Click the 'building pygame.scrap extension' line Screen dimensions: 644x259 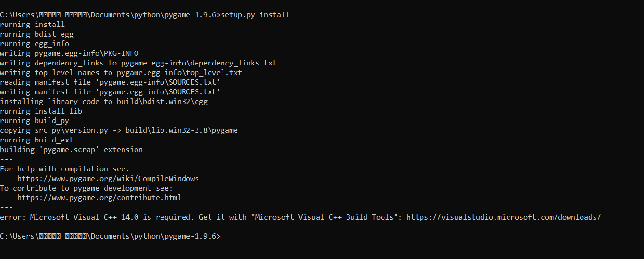click(71, 150)
